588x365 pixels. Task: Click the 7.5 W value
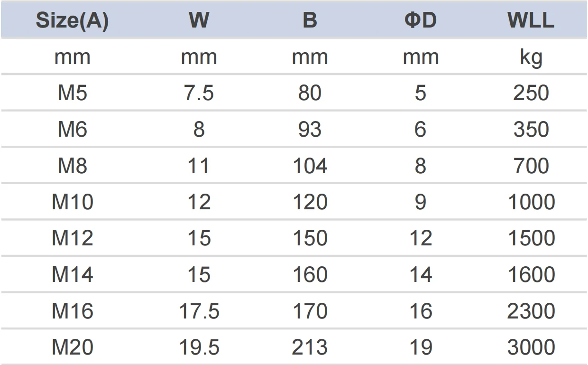click(x=199, y=94)
